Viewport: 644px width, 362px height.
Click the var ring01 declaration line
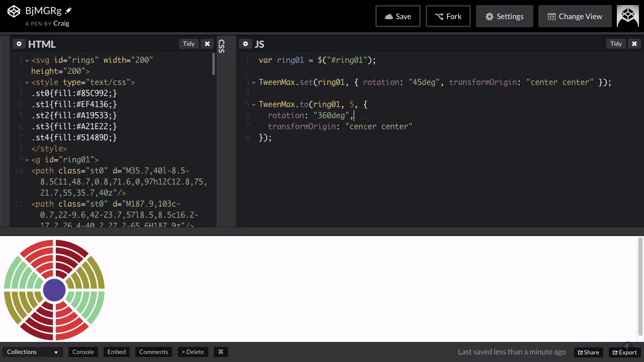pyautogui.click(x=317, y=60)
